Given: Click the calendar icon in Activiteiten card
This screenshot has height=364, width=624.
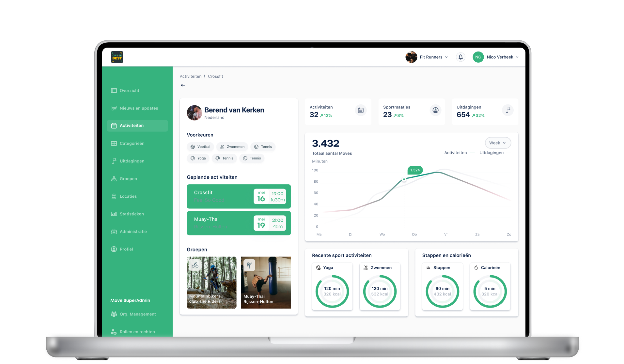Looking at the screenshot, I should [x=361, y=110].
